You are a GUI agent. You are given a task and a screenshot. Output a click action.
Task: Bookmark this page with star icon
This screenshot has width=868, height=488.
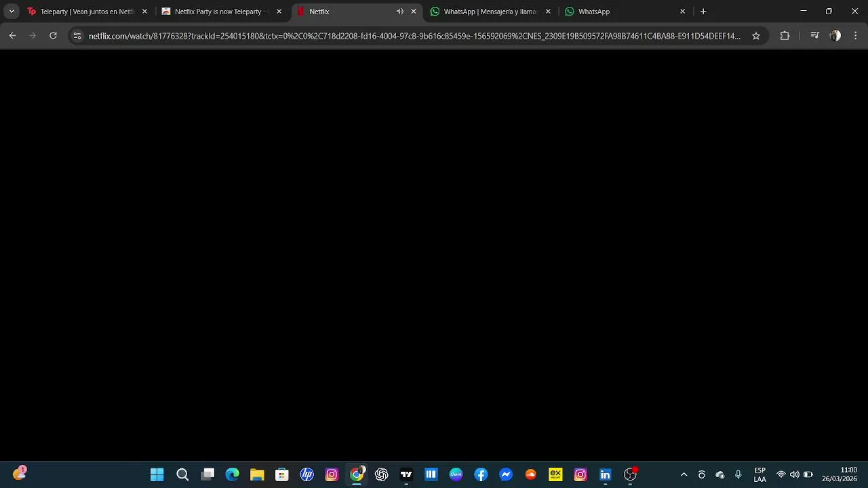coord(756,36)
